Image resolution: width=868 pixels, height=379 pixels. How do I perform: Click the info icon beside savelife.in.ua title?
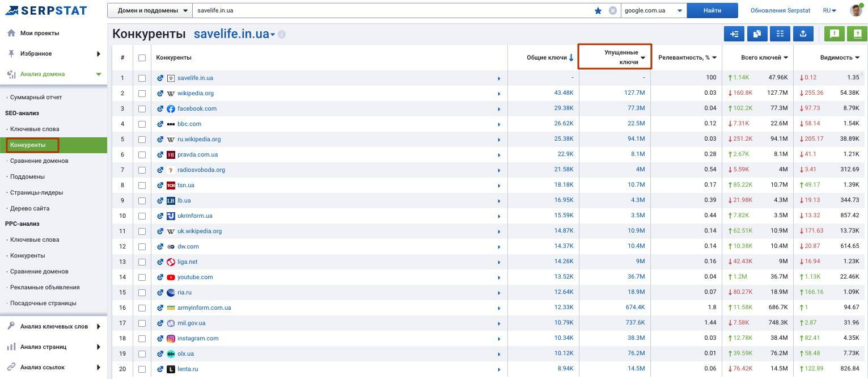coord(282,35)
